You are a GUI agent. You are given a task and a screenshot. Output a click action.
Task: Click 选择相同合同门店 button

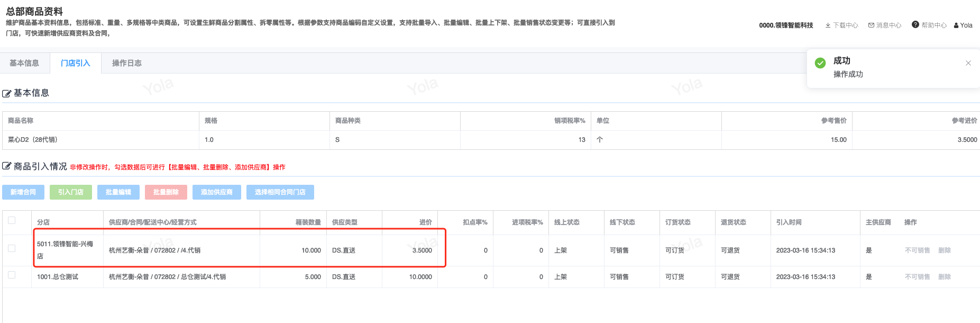(x=280, y=192)
